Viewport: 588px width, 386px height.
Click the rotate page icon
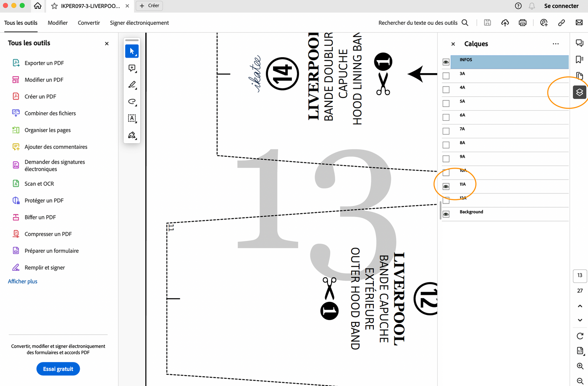tap(580, 336)
